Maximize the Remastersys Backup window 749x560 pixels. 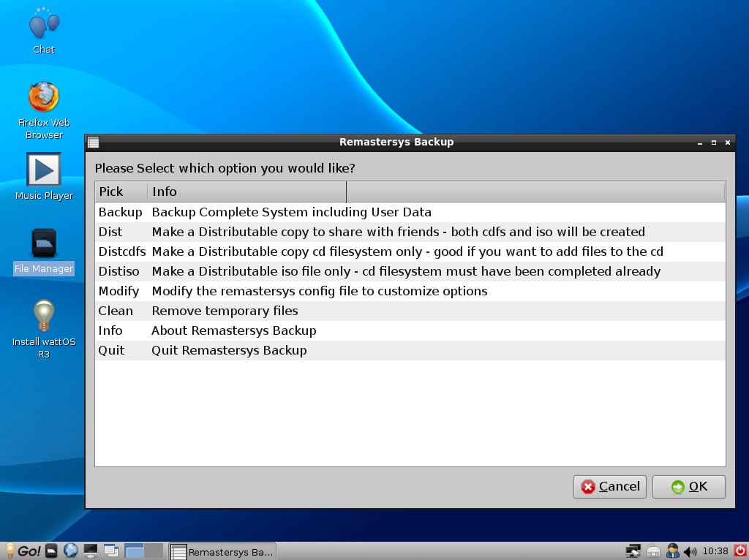(x=714, y=143)
